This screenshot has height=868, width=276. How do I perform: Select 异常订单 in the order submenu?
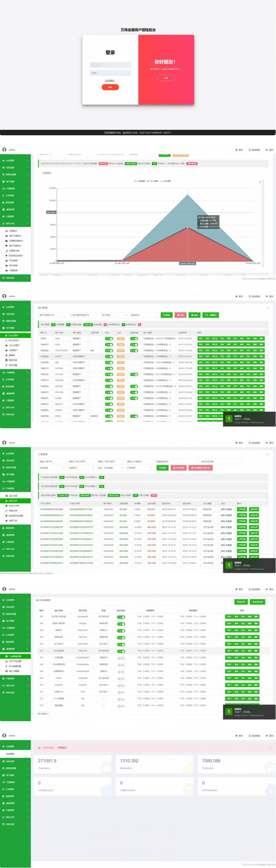pos(13,510)
